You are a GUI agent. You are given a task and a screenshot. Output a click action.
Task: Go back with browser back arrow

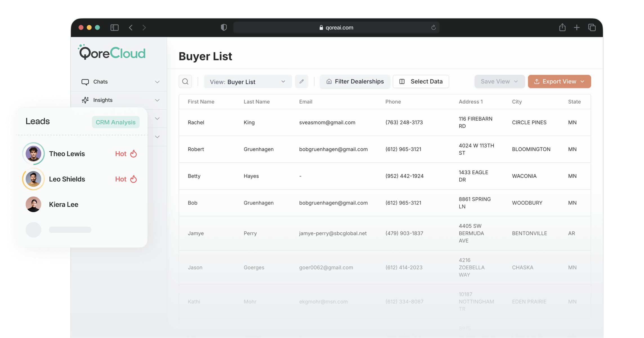pos(131,28)
